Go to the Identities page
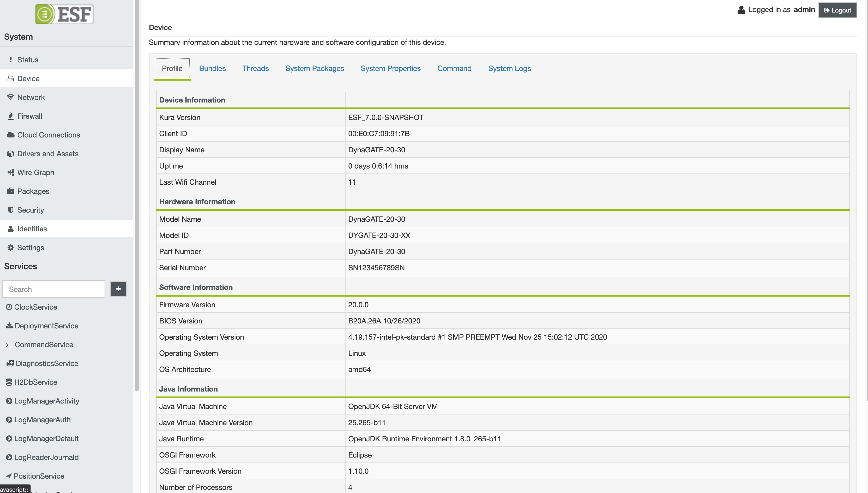This screenshot has height=493, width=868. (x=32, y=229)
